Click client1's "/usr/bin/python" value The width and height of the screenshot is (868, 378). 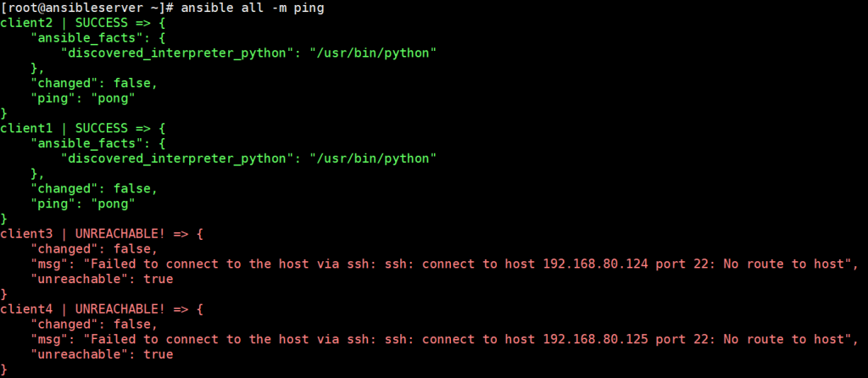pos(374,158)
